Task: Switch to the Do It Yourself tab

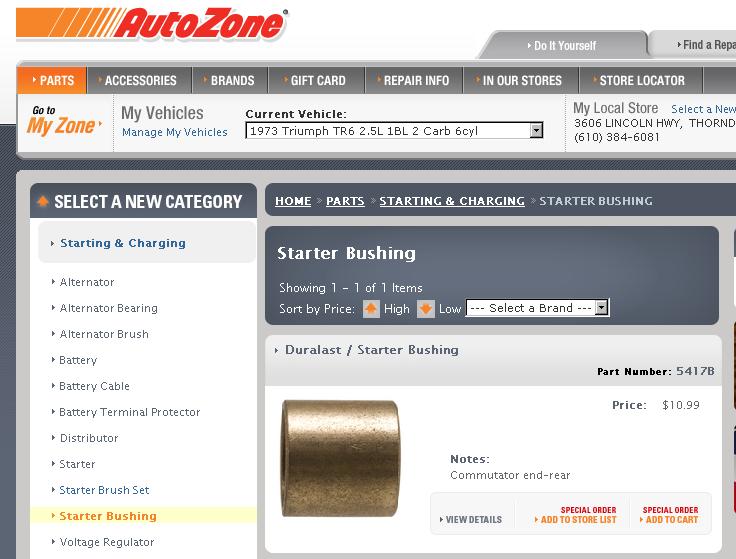Action: pyautogui.click(x=564, y=45)
